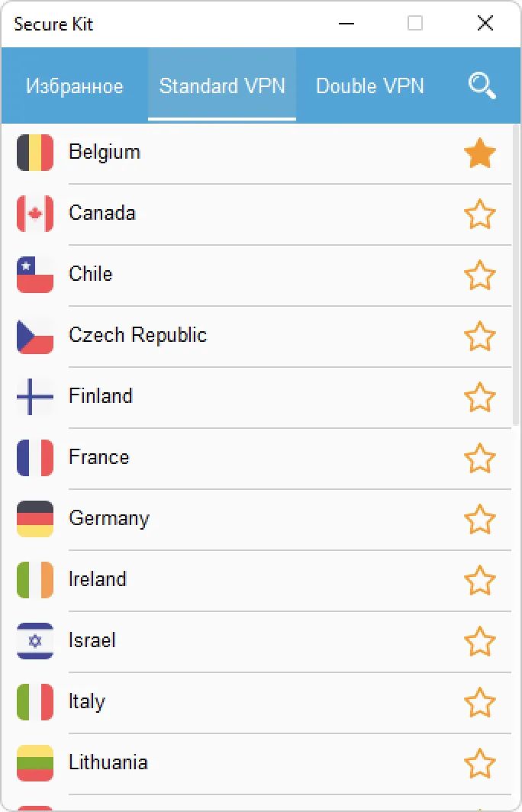Mark Germany as favorite using star
Screen dimensions: 522x812
480,520
